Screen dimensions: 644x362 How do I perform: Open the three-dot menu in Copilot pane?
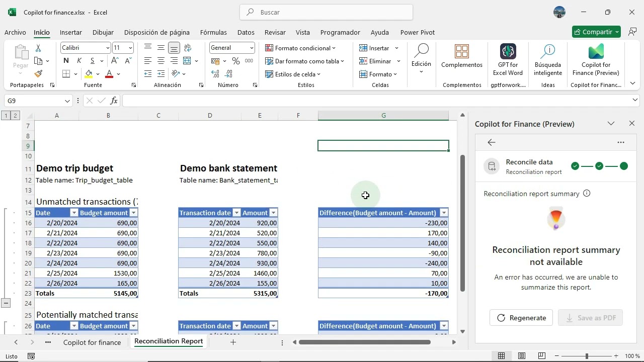pos(621,142)
